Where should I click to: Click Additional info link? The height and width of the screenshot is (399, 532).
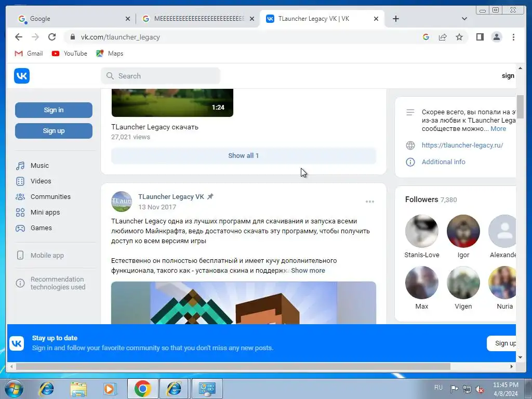444,162
